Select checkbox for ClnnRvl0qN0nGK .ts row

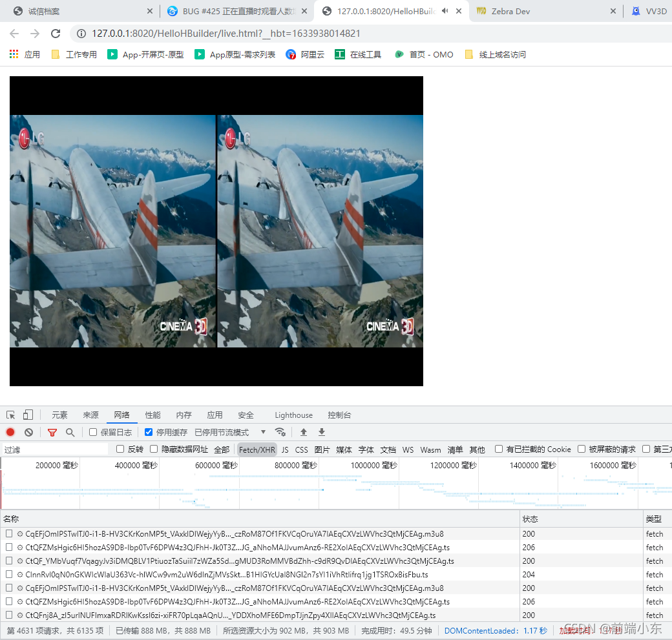pyautogui.click(x=9, y=574)
